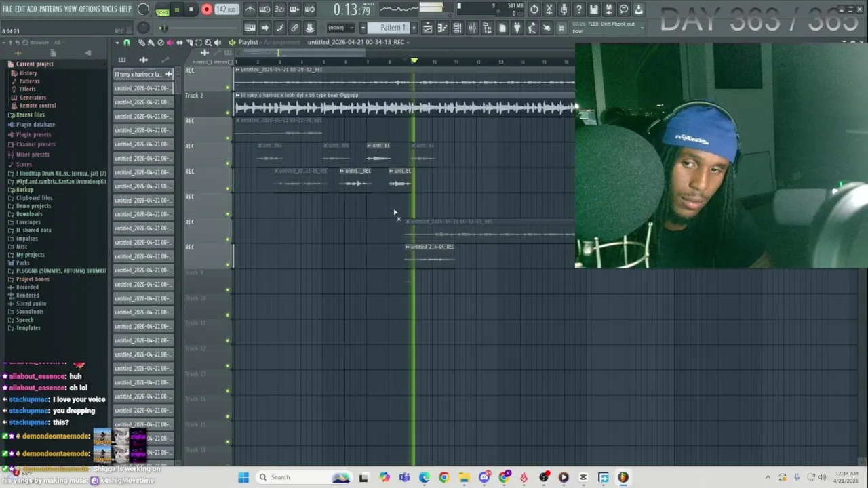Viewport: 868px width, 488px height.
Task: Click the red Record button
Action: coord(207,9)
